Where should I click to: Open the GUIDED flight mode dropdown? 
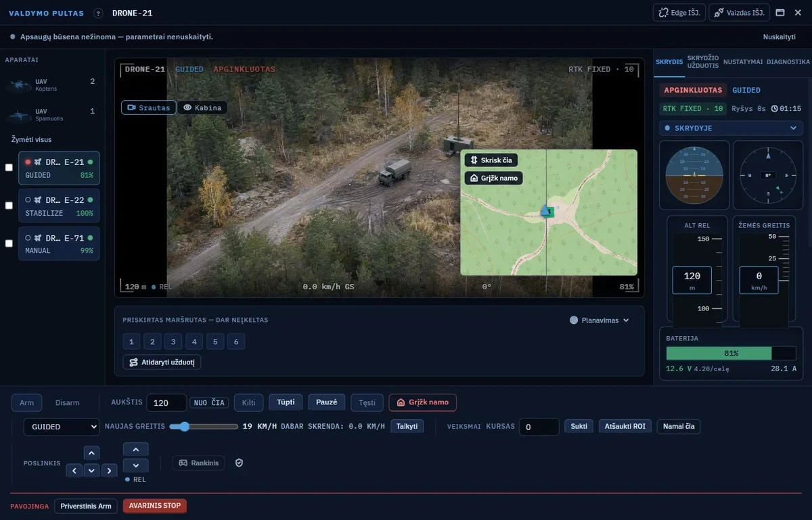[62, 427]
